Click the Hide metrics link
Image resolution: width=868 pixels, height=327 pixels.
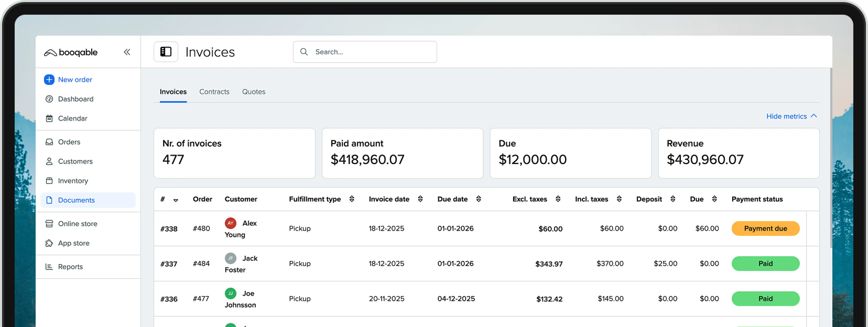click(x=786, y=116)
